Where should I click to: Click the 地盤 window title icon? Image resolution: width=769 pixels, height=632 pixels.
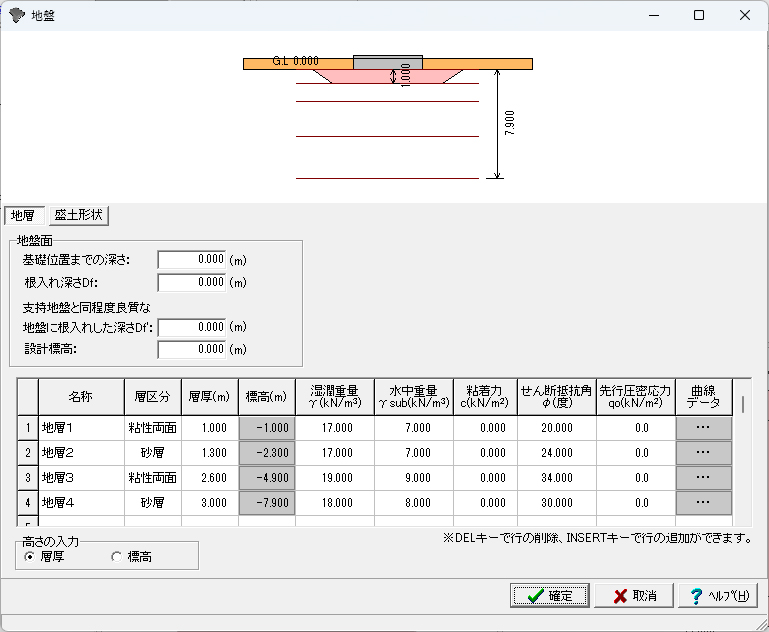click(x=17, y=15)
